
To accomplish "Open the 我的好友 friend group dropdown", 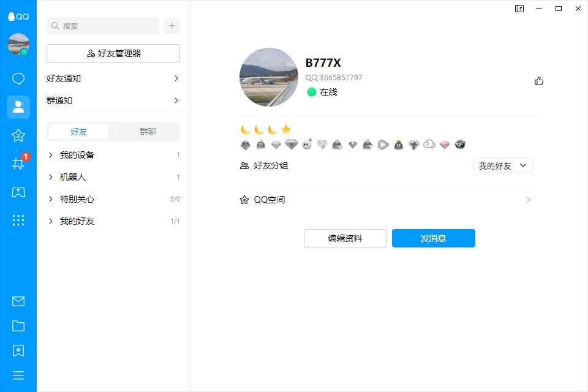I will tap(503, 165).
